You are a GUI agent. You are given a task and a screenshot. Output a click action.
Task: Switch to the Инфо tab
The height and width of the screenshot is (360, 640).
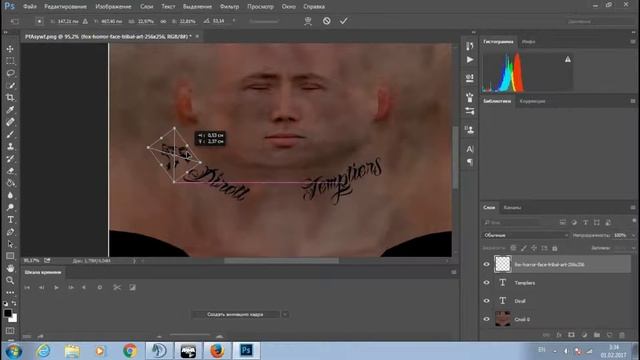(529, 42)
